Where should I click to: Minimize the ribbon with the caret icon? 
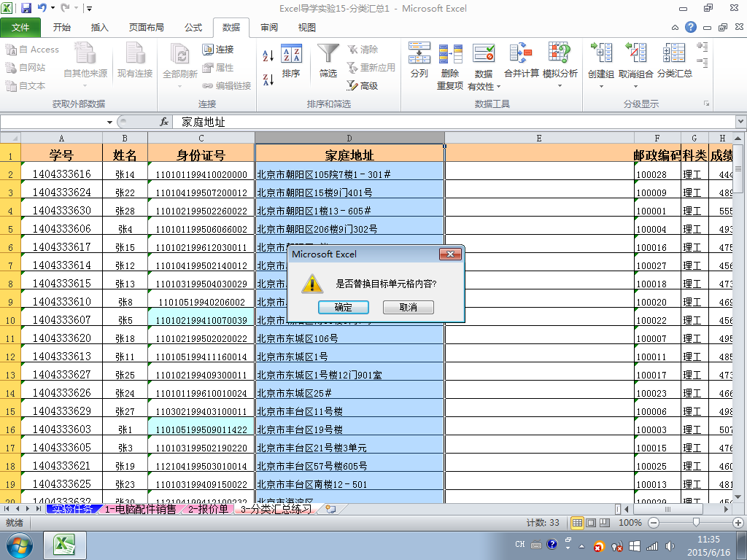[675, 27]
